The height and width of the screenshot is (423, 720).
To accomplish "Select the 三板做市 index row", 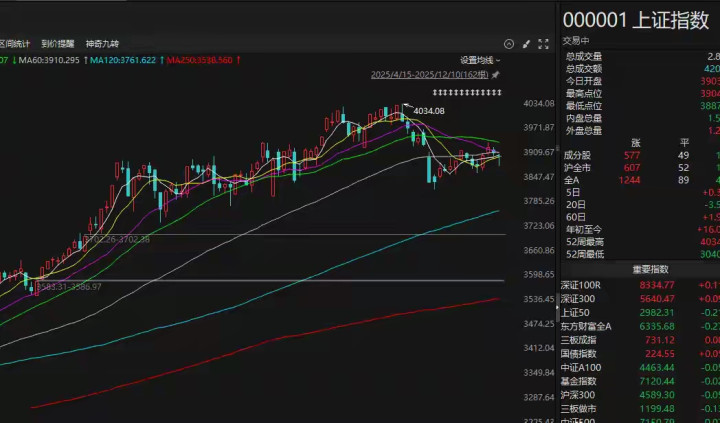I will pos(640,409).
